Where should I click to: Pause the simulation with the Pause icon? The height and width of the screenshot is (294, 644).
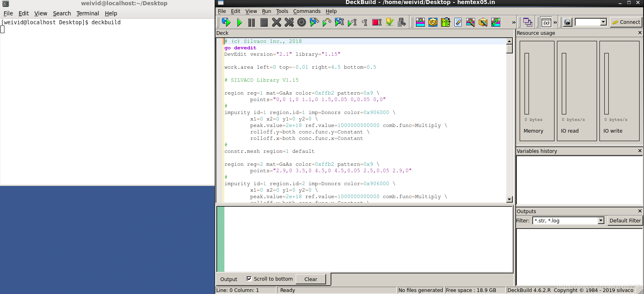[252, 22]
